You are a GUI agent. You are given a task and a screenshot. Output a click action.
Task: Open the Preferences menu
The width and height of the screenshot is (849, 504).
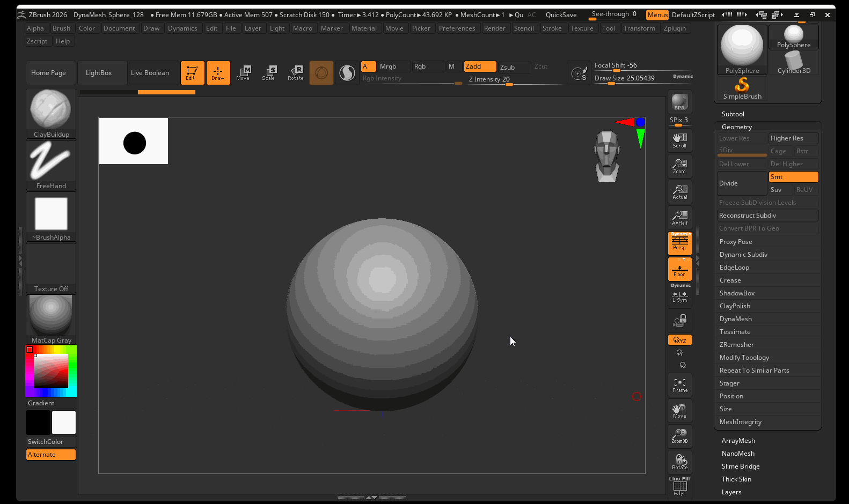coord(457,28)
